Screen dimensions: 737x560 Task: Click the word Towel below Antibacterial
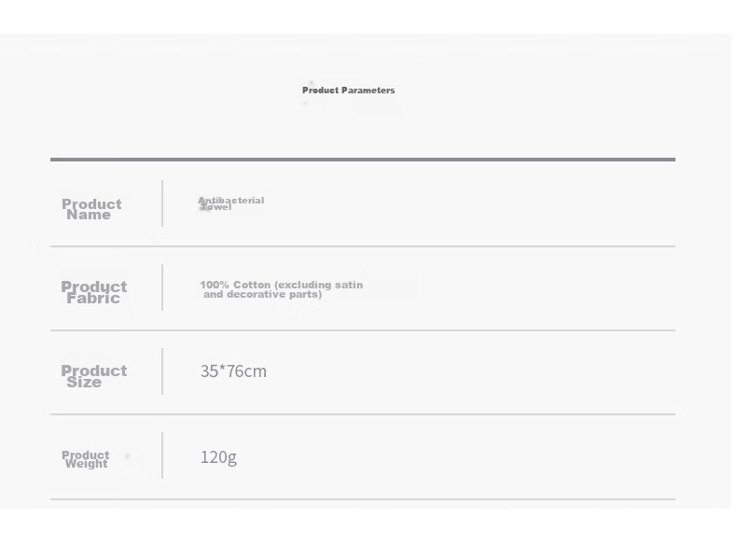point(216,207)
